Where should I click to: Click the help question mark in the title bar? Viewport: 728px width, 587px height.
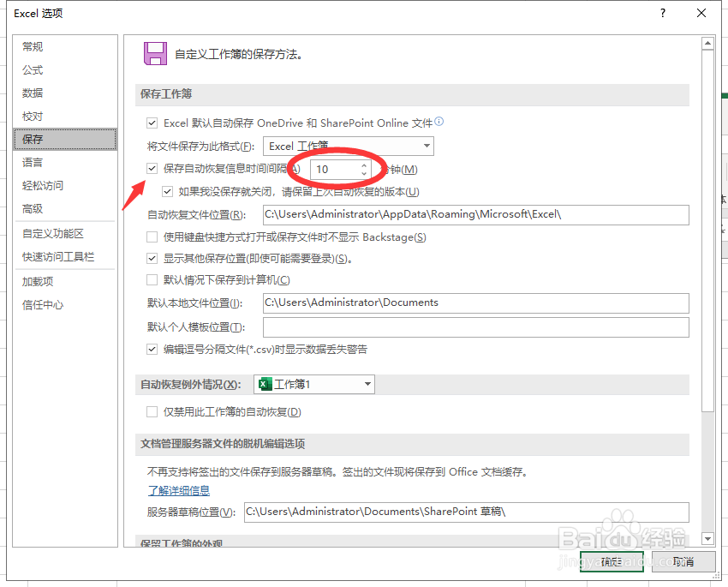point(663,13)
